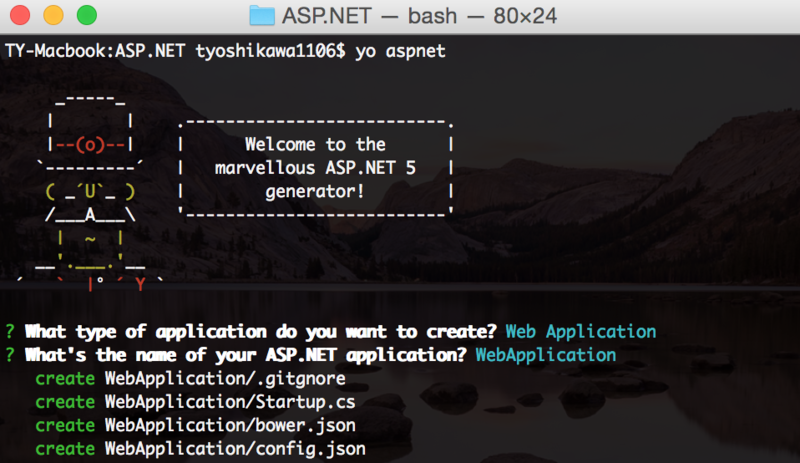Viewport: 800px width, 463px height.
Task: Click the 'WebApplication/.gitgnore' line
Action: pos(225,378)
